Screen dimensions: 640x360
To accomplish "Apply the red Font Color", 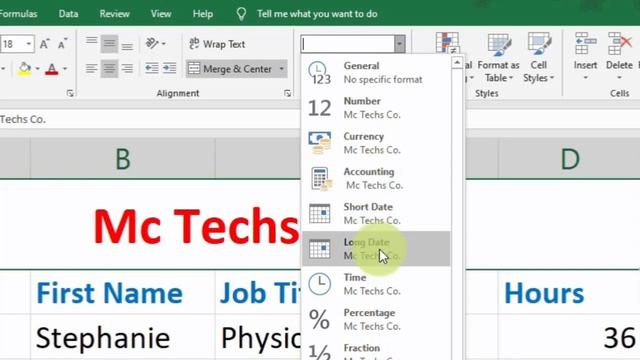I will (x=51, y=69).
